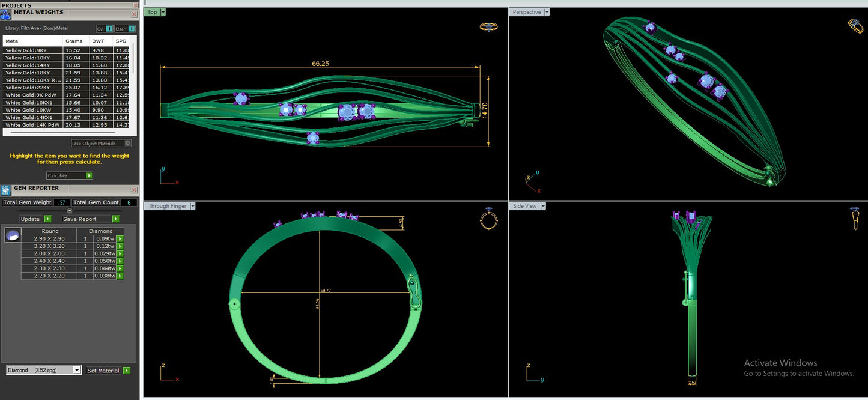This screenshot has height=400, width=868.
Task: Select the Perspective viewport label
Action: pyautogui.click(x=527, y=12)
